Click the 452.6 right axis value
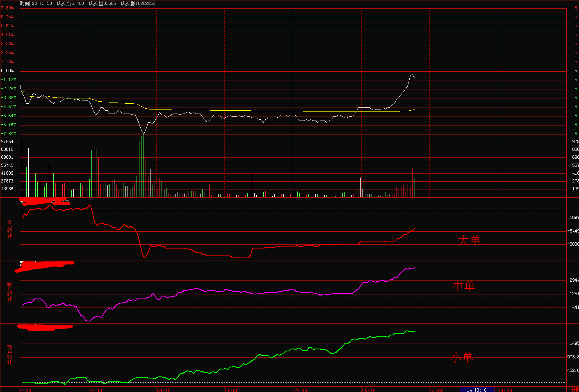Screen dimensions: 579x392 point(573,371)
